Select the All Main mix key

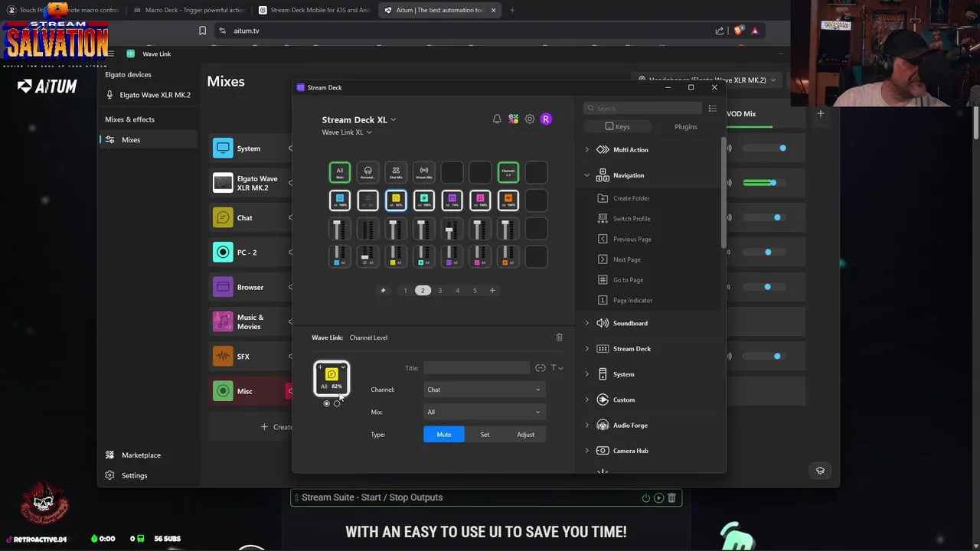(340, 173)
